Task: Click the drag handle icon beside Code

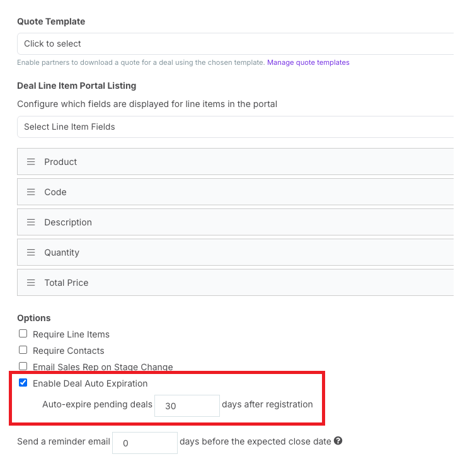Action: click(x=31, y=192)
